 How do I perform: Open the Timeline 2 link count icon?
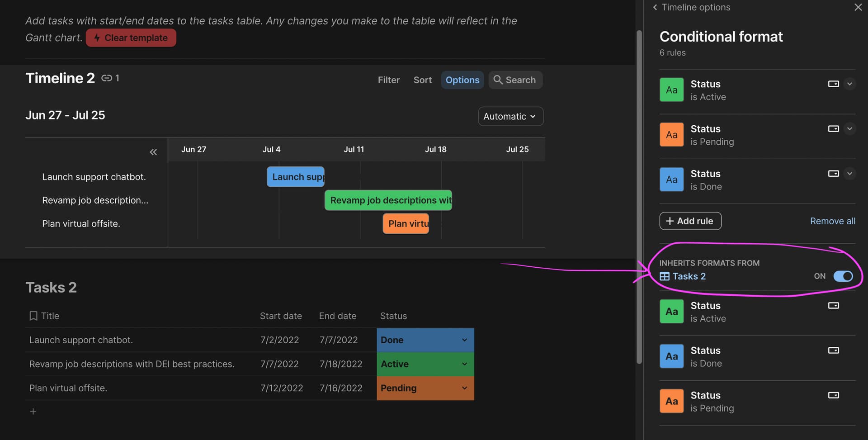point(110,78)
